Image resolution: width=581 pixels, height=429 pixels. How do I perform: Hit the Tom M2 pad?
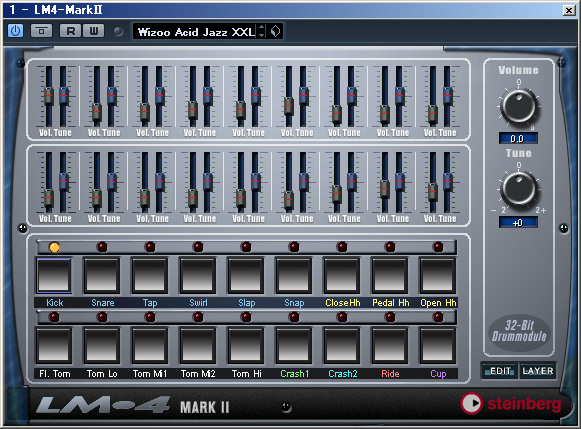[198, 345]
